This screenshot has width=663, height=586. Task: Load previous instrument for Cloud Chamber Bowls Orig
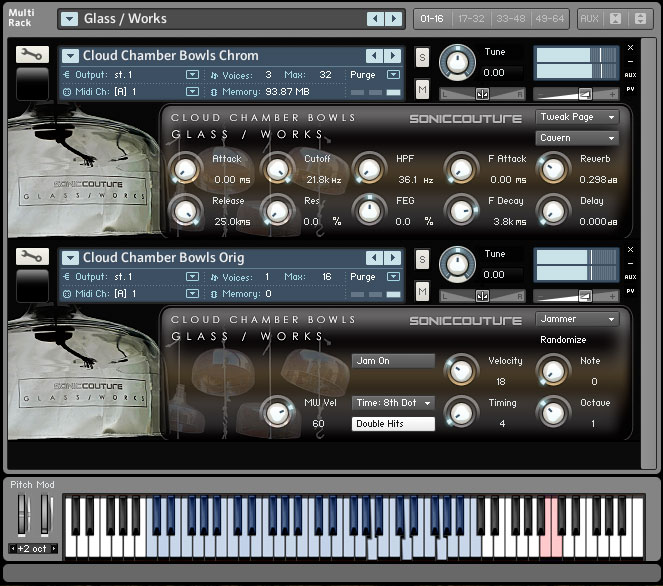tap(374, 257)
